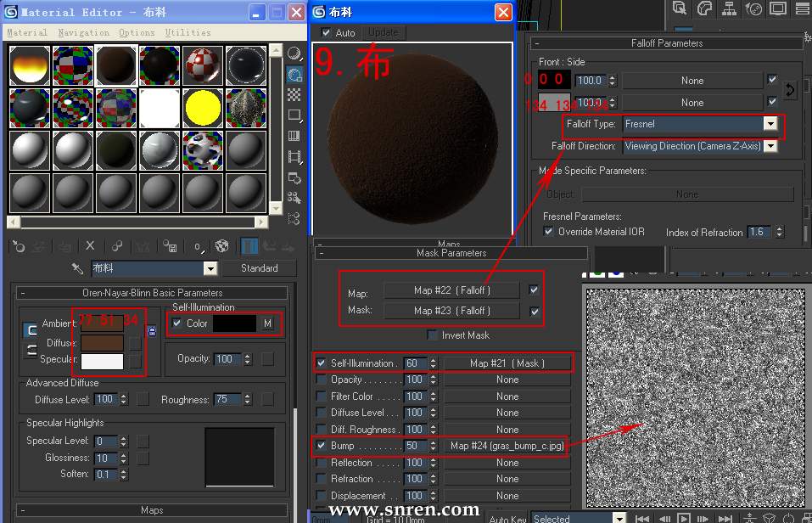Click the Ambient-Diffuse lock icon
Viewport: 812px width, 523px height.
click(152, 331)
